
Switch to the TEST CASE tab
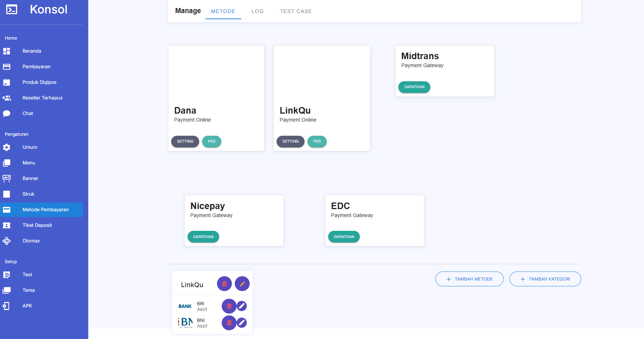click(295, 11)
